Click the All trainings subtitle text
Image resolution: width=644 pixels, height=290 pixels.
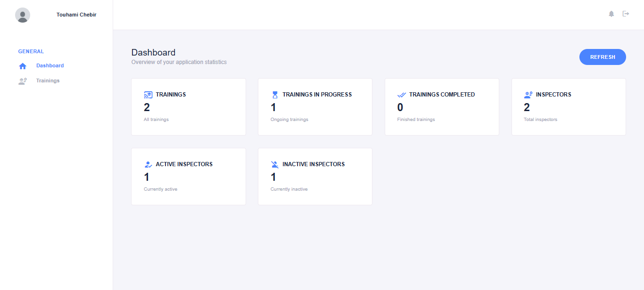tap(156, 119)
